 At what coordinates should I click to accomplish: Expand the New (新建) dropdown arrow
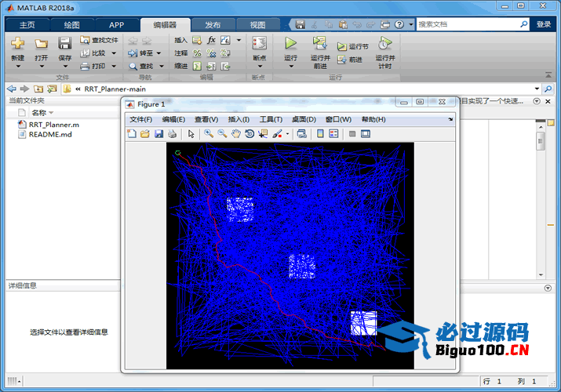click(17, 67)
